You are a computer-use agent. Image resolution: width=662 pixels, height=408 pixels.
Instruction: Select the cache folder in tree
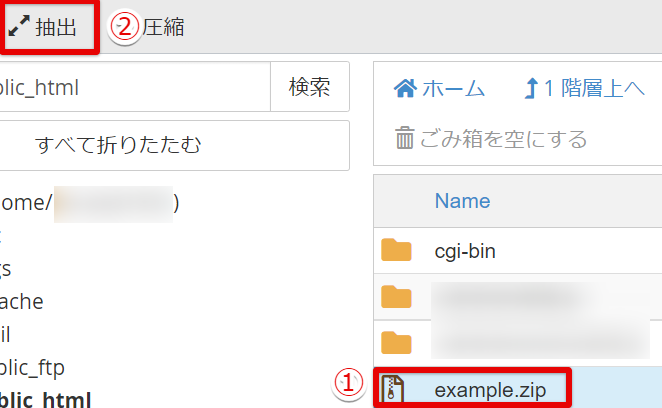[x=22, y=302]
